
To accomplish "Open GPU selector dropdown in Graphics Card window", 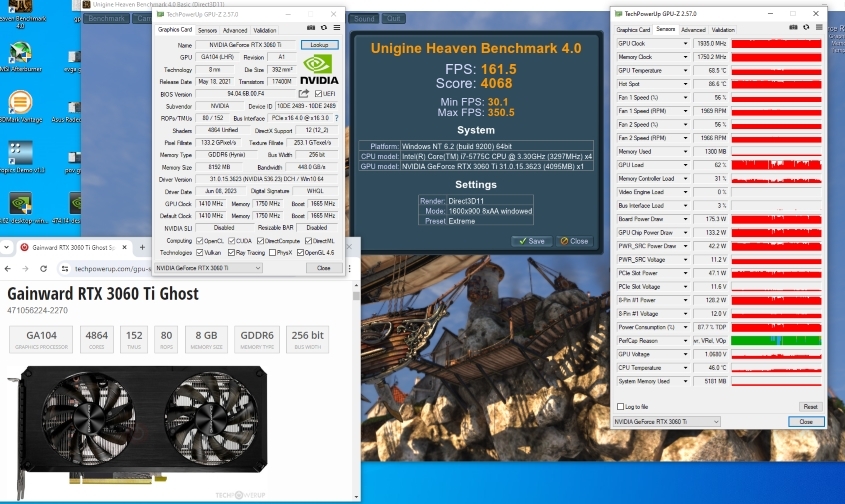I will [208, 268].
